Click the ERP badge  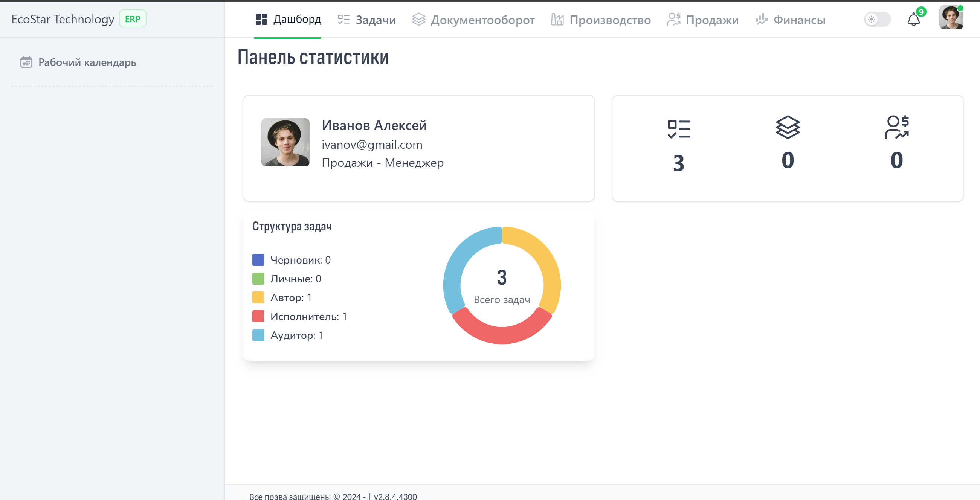133,18
